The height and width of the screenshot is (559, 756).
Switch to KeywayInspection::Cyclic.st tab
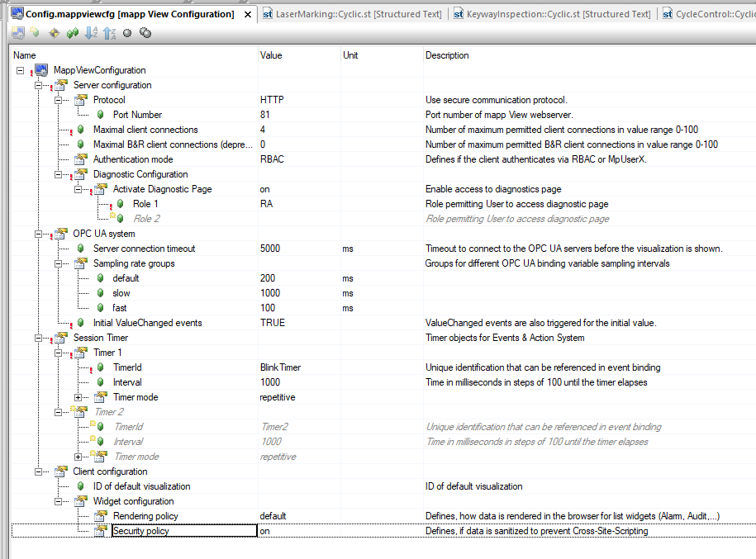tap(552, 14)
